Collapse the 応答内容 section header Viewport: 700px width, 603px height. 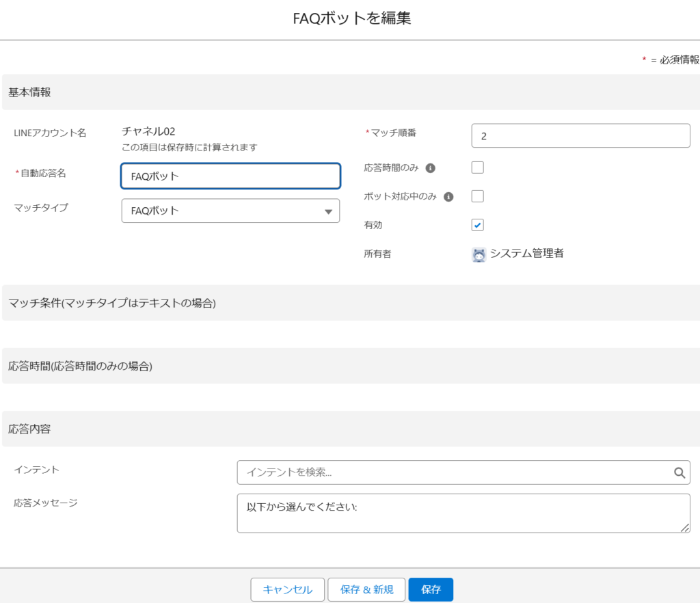pyautogui.click(x=29, y=429)
